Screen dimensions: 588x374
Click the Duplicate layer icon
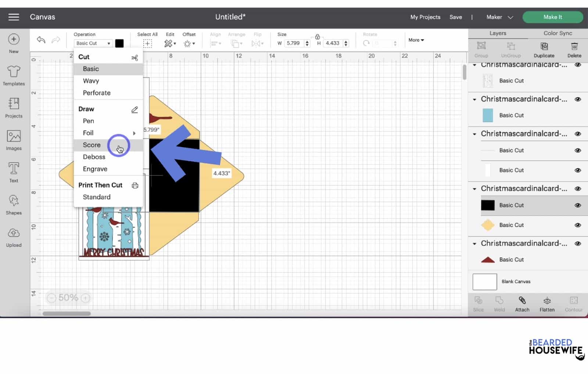(544, 46)
